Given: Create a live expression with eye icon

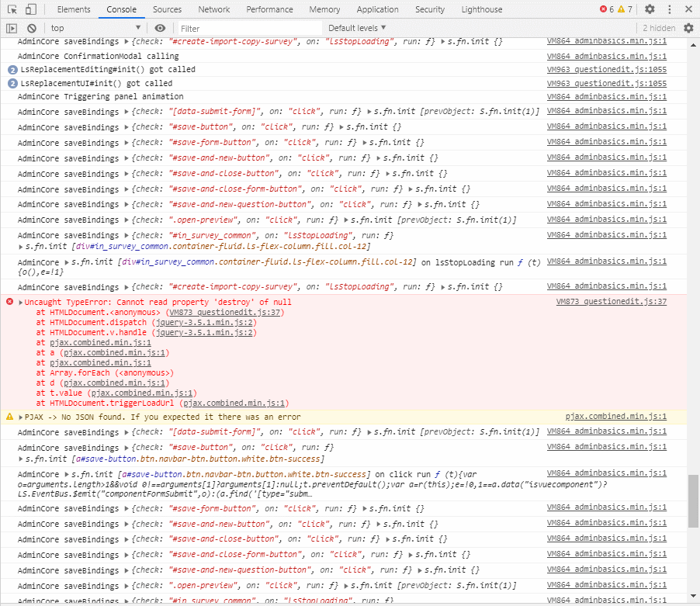Looking at the screenshot, I should pos(160,28).
